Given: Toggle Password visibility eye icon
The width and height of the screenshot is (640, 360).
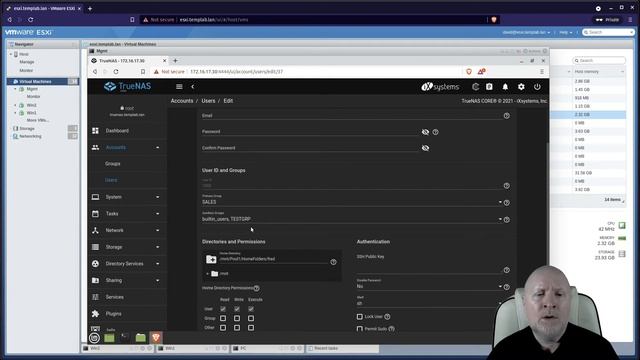Looking at the screenshot, I should pos(425,132).
